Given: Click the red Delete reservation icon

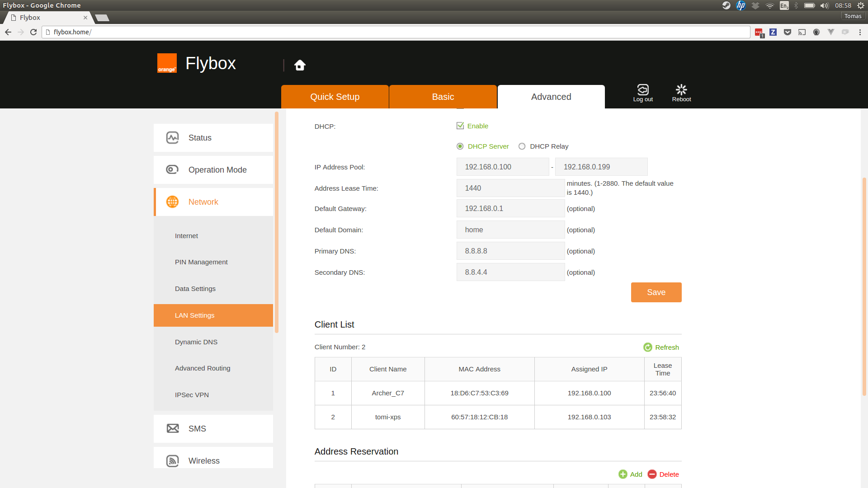Looking at the screenshot, I should [651, 474].
